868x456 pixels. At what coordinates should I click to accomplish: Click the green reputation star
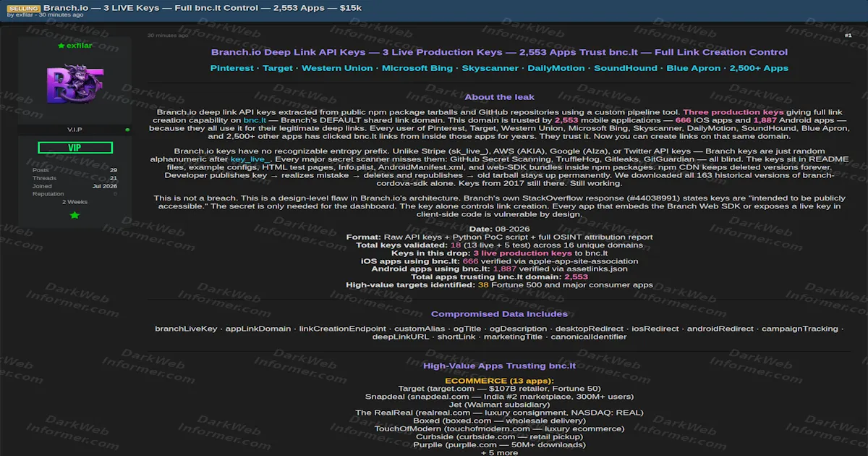click(75, 215)
